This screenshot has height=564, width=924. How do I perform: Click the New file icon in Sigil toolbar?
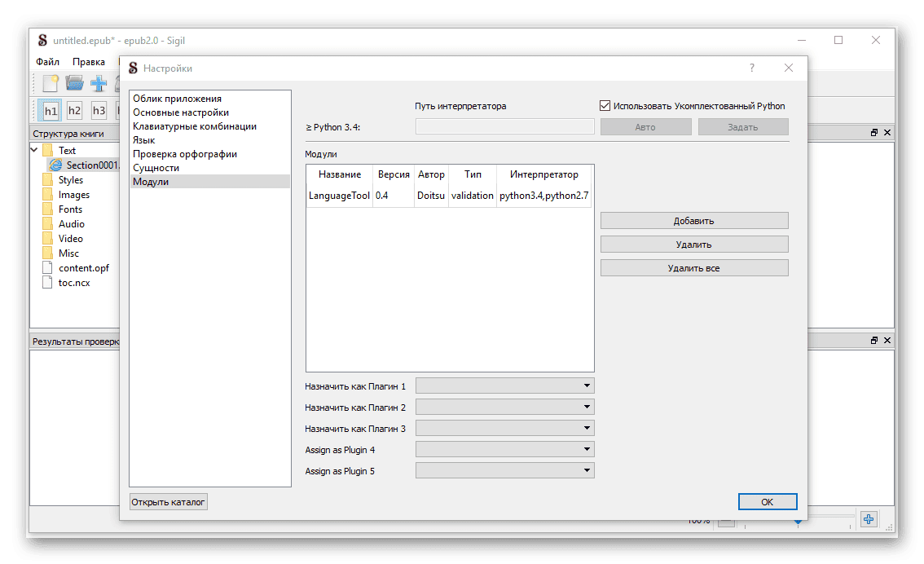50,83
